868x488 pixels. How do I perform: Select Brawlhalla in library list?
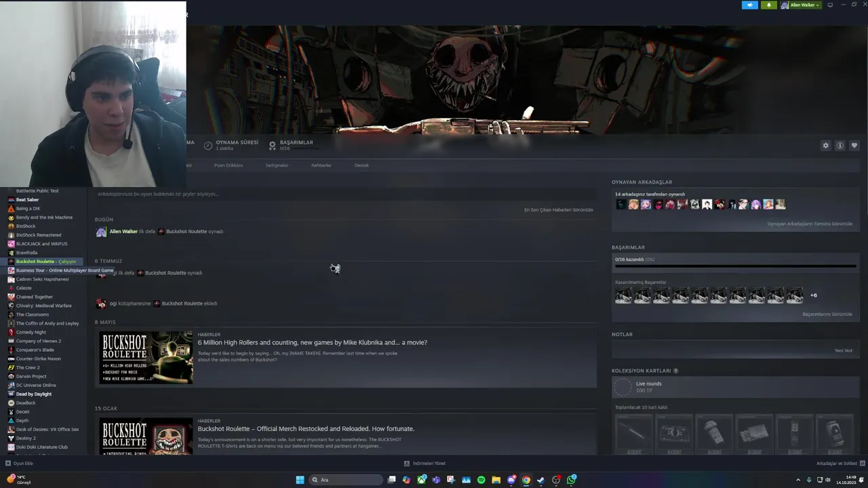click(x=26, y=253)
